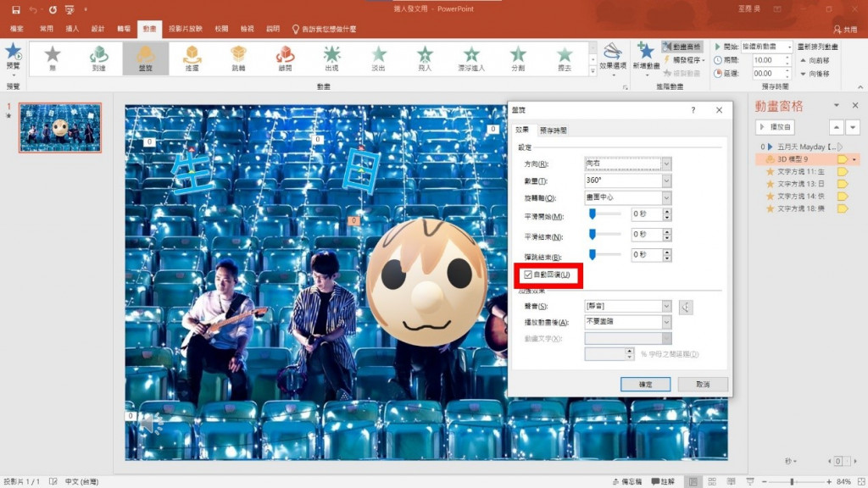Open the 3D 模型 9 item dropdown arrow
Image resolution: width=868 pixels, height=488 pixels.
(854, 159)
